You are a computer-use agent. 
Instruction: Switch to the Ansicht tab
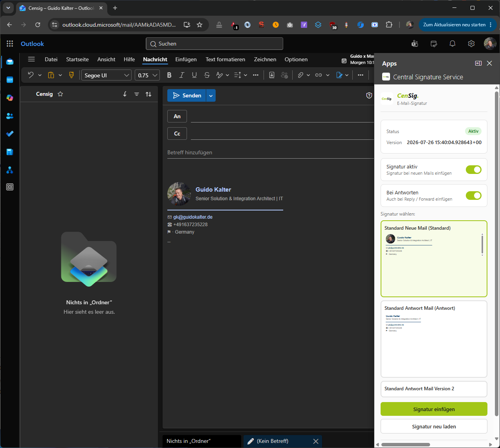point(106,59)
